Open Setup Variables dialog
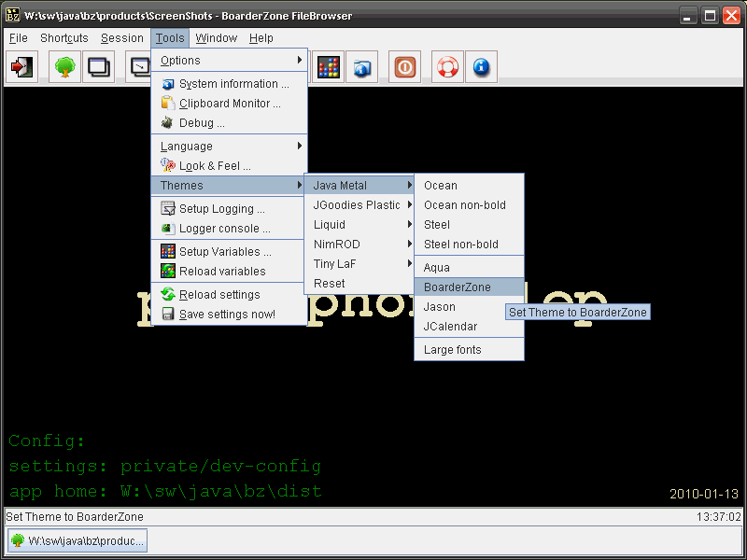This screenshot has height=560, width=747. [x=229, y=251]
